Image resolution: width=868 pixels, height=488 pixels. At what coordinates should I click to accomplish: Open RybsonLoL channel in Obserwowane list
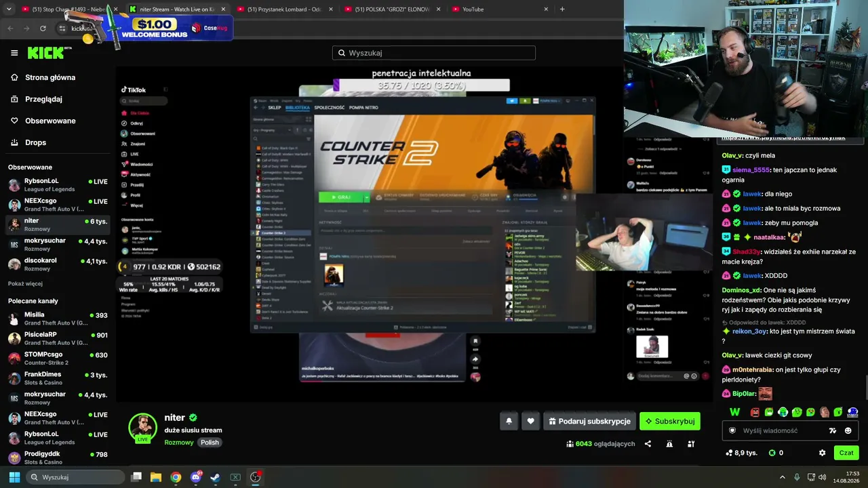click(58, 185)
